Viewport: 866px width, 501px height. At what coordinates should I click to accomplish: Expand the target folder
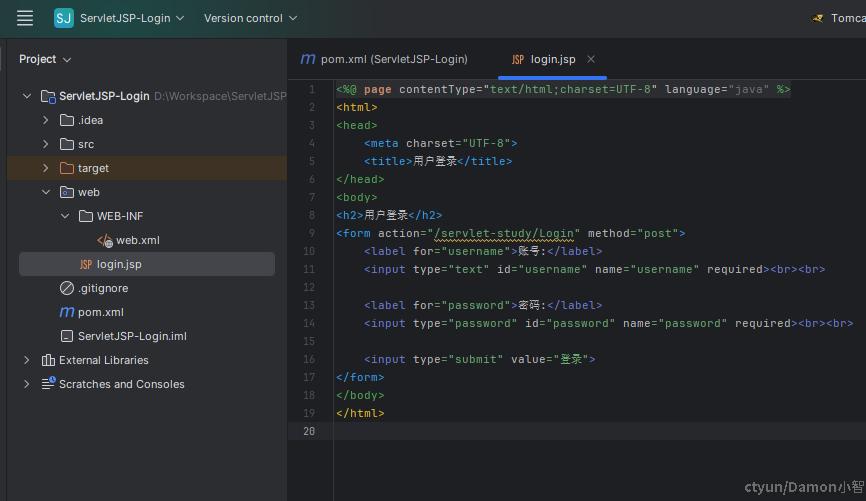coord(45,168)
